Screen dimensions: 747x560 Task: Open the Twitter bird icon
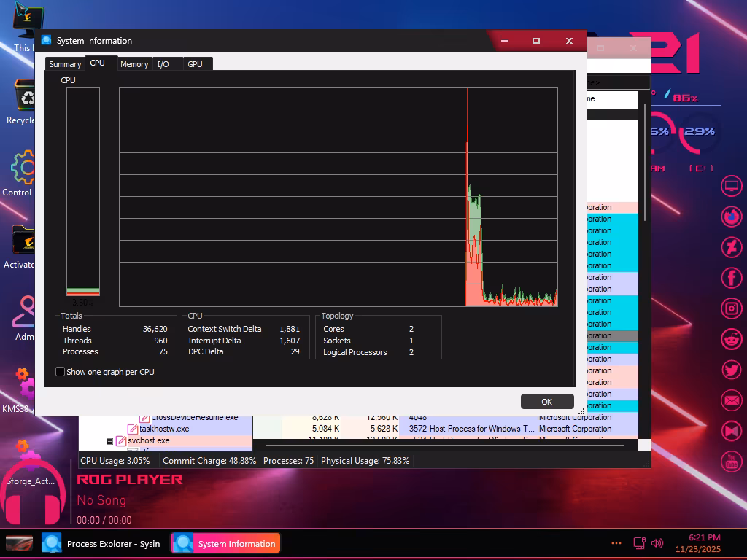point(731,370)
